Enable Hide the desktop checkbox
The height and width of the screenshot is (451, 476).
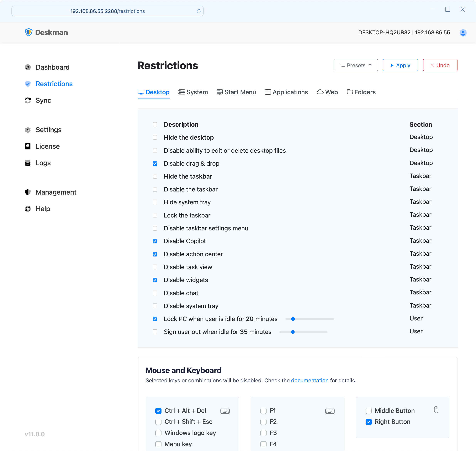pyautogui.click(x=155, y=137)
